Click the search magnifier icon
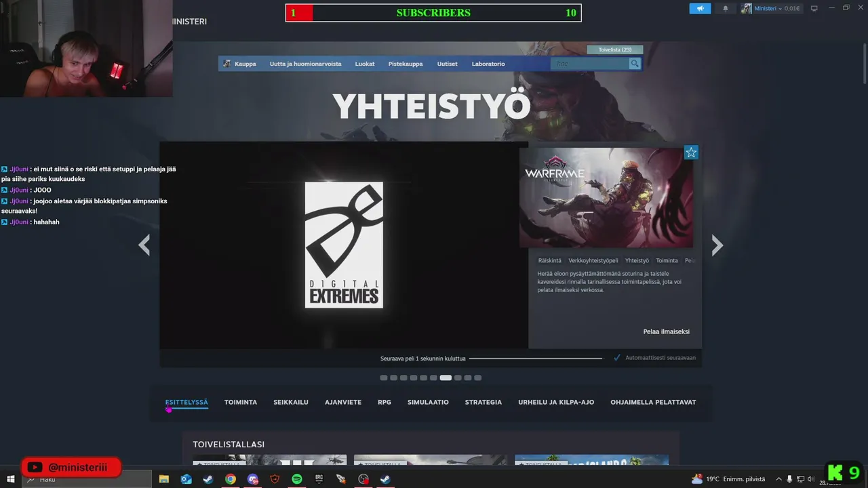Viewport: 868px width, 488px height. 635,64
